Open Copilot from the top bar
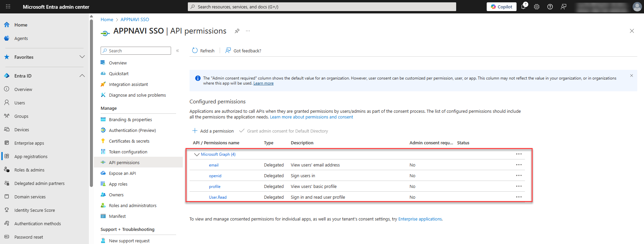This screenshot has width=644, height=244. click(501, 7)
